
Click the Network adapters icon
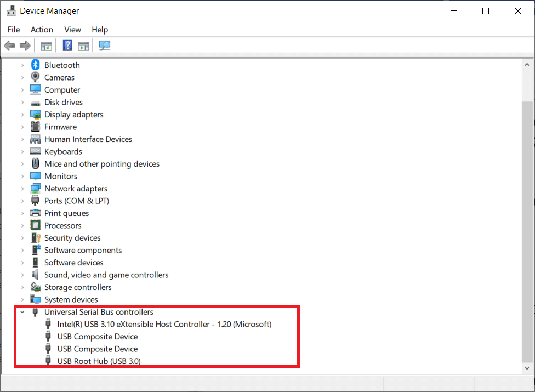[35, 188]
